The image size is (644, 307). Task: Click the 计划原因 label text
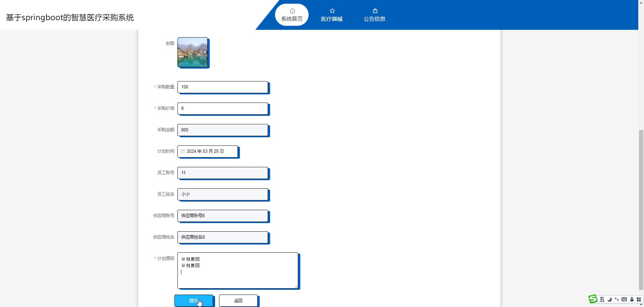click(x=166, y=258)
